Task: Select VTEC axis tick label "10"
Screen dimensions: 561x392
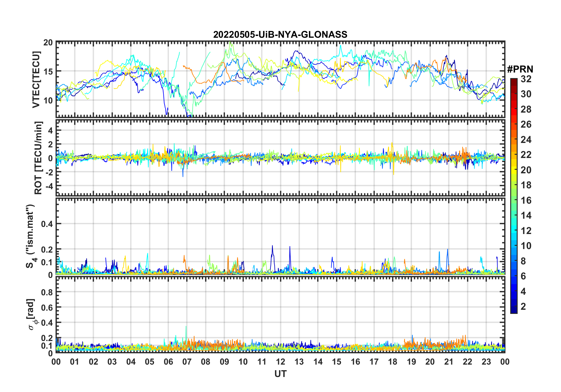Action: (x=48, y=100)
